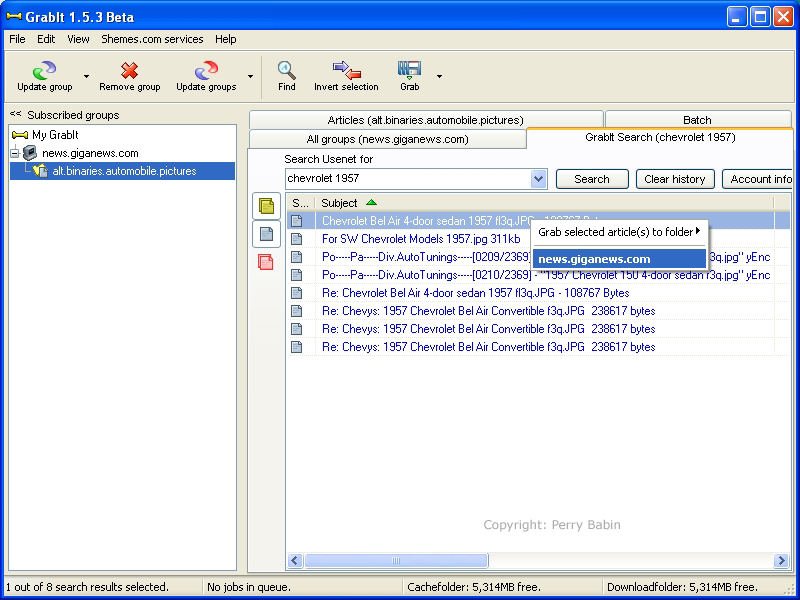The width and height of the screenshot is (800, 600).
Task: Click the Clear history button
Action: click(675, 179)
